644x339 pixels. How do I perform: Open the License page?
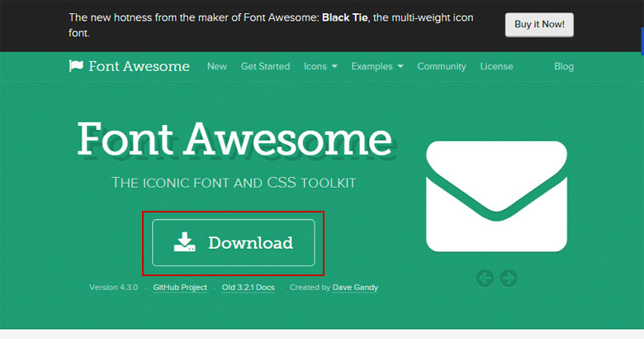(x=496, y=66)
